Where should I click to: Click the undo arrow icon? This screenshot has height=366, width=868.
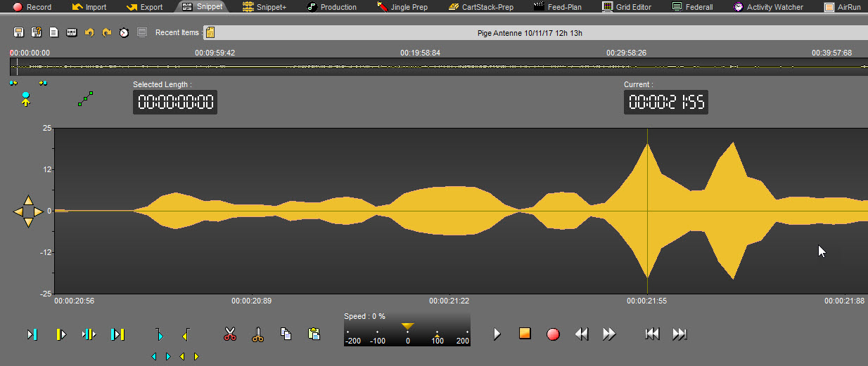[x=89, y=33]
